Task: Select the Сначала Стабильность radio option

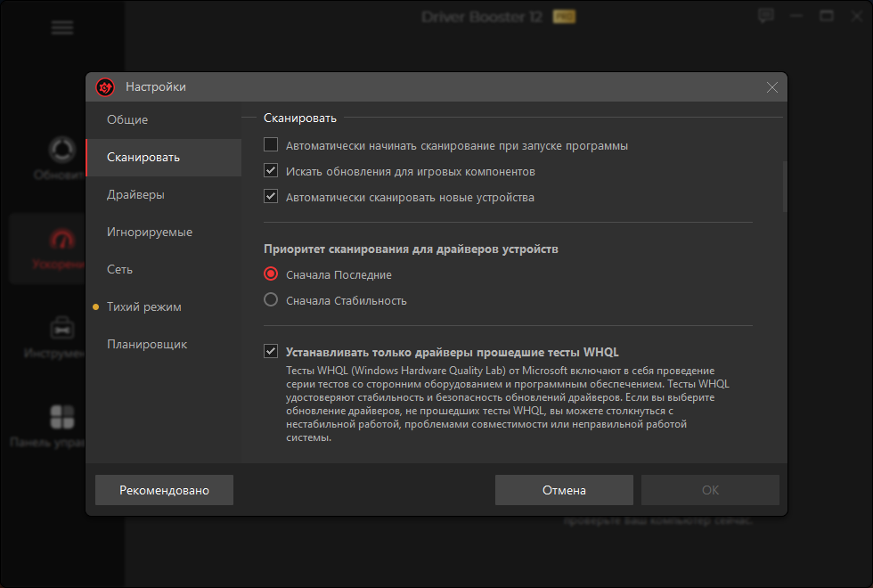Action: click(272, 300)
